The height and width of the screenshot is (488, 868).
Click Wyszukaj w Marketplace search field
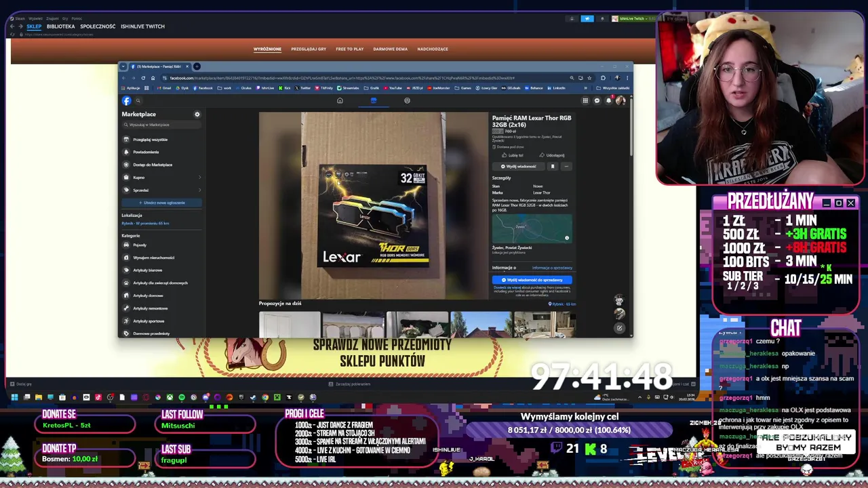161,125
